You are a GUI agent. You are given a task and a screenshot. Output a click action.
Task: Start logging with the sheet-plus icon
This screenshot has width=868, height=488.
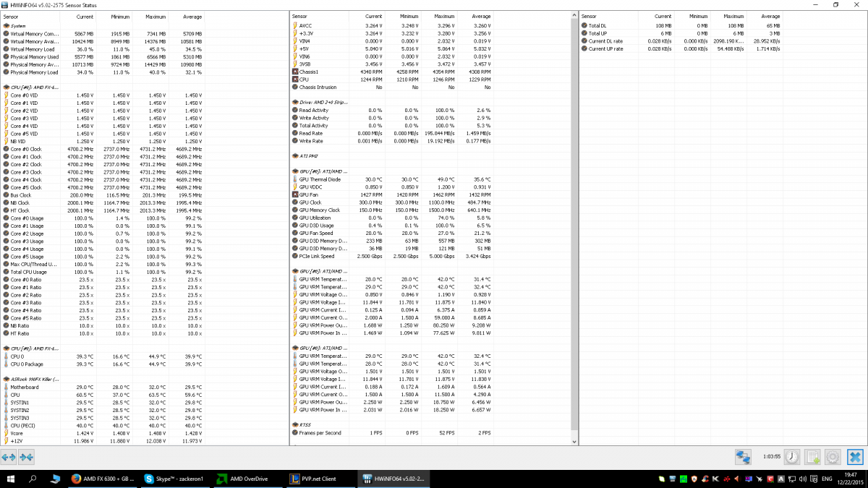click(813, 457)
